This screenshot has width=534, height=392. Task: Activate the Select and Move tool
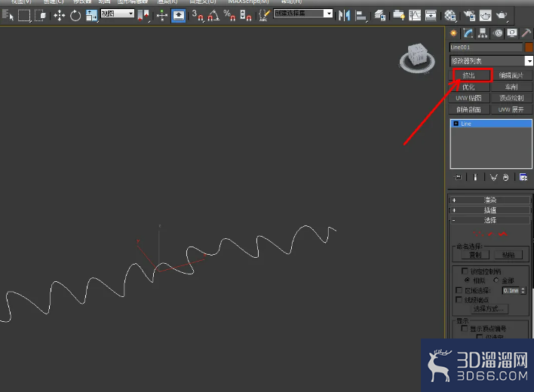pyautogui.click(x=60, y=15)
